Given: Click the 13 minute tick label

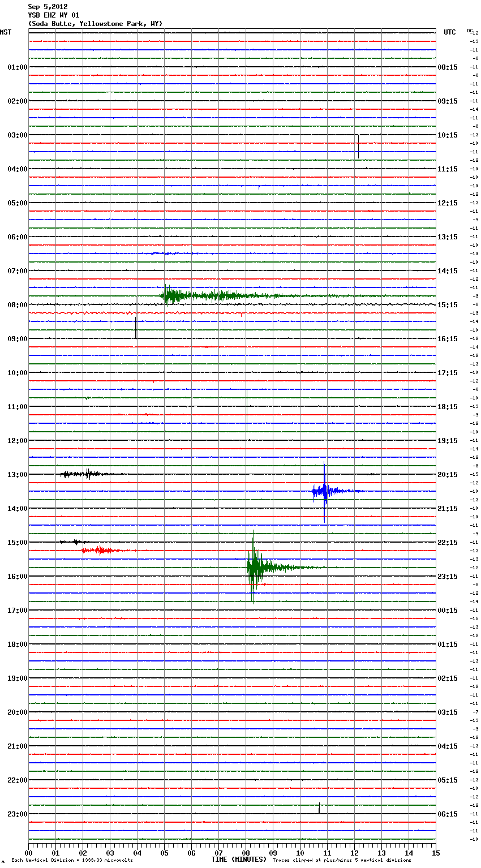Looking at the screenshot, I should [381, 853].
